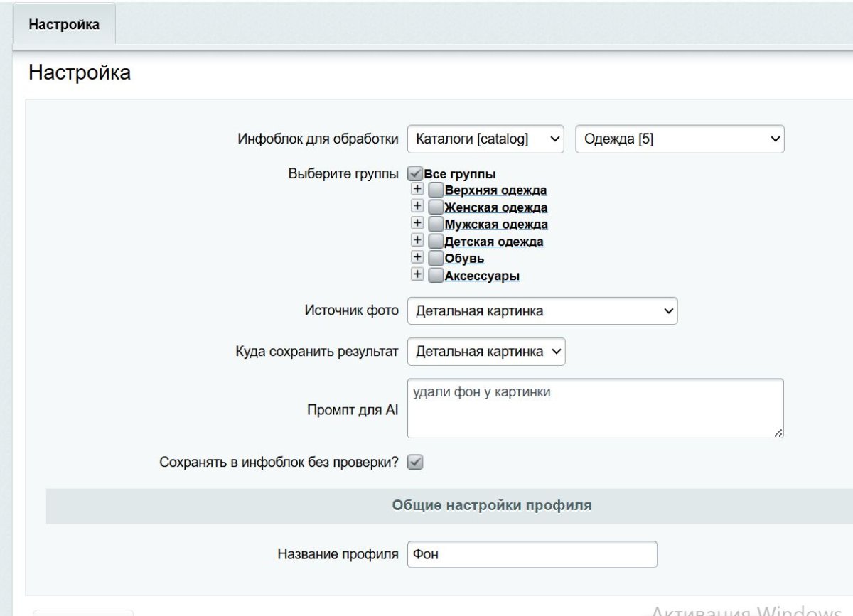Open the Мужская одежда group link
This screenshot has width=853, height=616.
click(x=495, y=225)
